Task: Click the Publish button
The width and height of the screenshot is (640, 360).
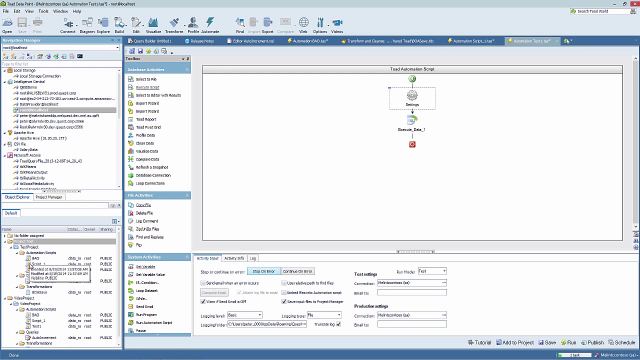Action: (x=593, y=343)
